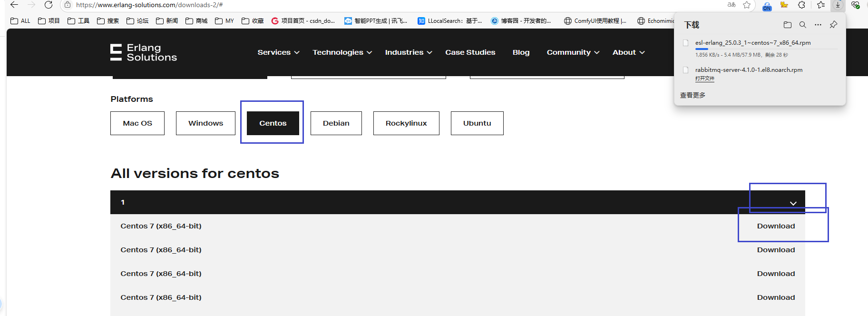Open browser extensions puzzle icon
The height and width of the screenshot is (316, 868).
[802, 5]
